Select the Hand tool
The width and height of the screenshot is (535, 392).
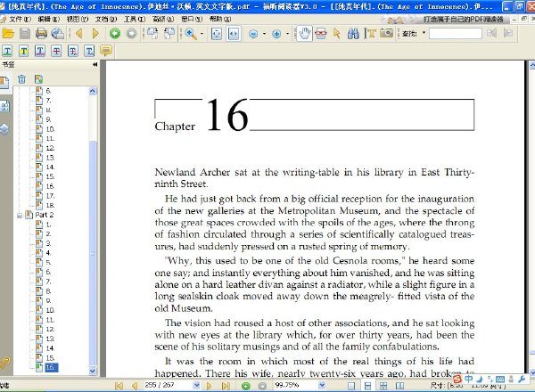point(304,33)
